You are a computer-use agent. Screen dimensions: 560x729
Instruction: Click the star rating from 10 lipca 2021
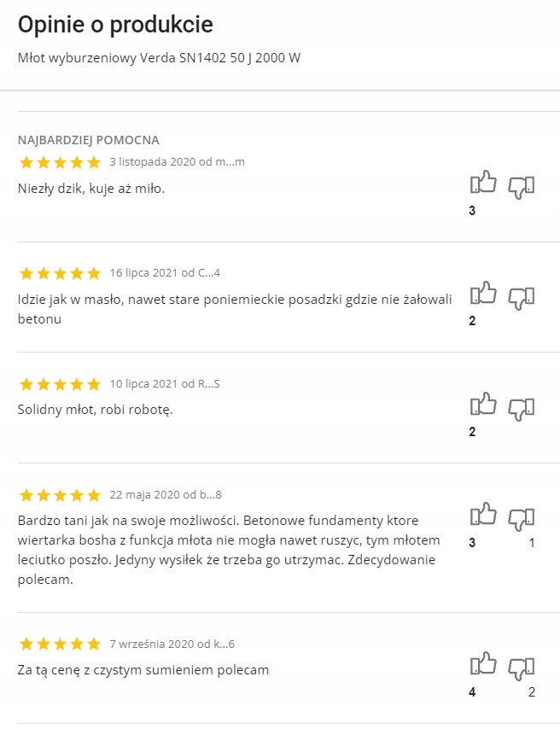(60, 384)
